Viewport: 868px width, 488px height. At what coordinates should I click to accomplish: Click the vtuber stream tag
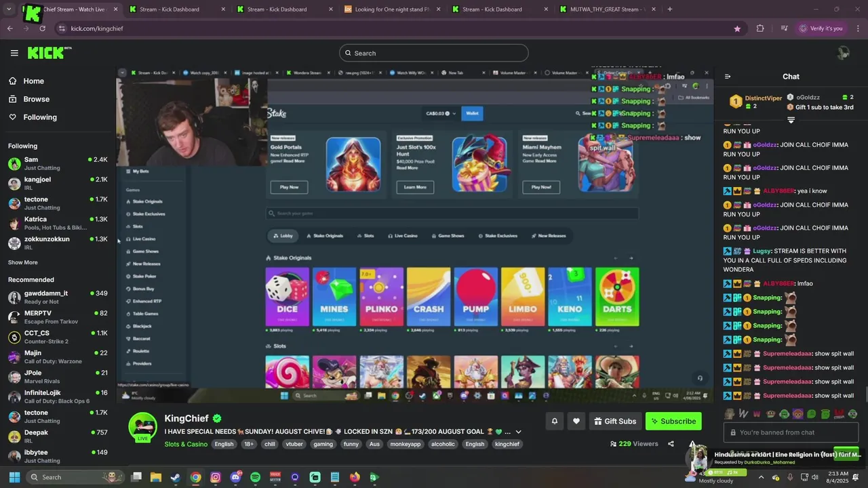[x=294, y=444]
